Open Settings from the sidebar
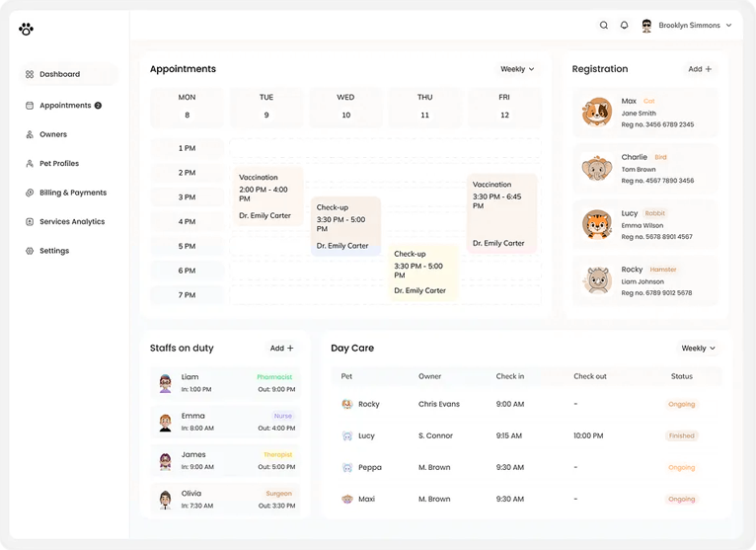 coord(53,251)
